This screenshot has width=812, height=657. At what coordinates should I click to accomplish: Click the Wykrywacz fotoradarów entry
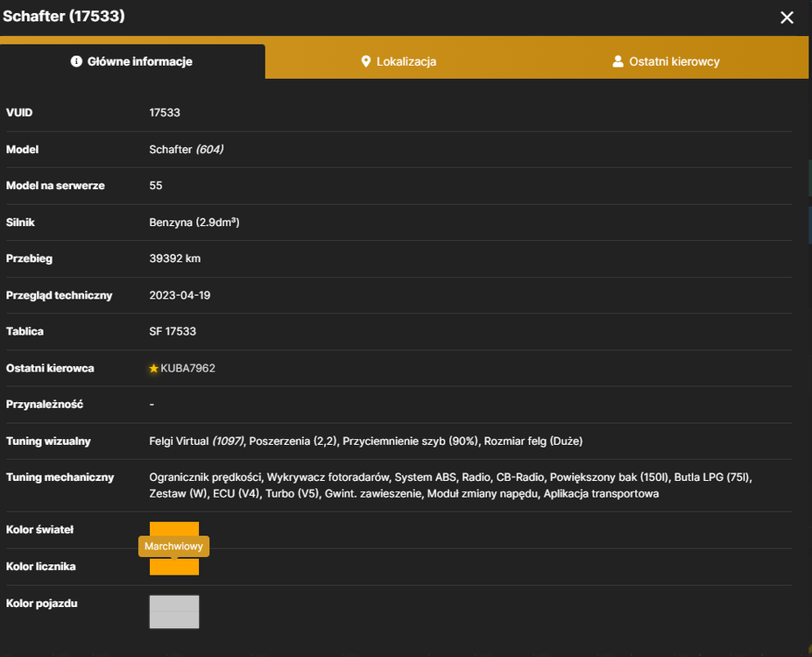pos(328,477)
